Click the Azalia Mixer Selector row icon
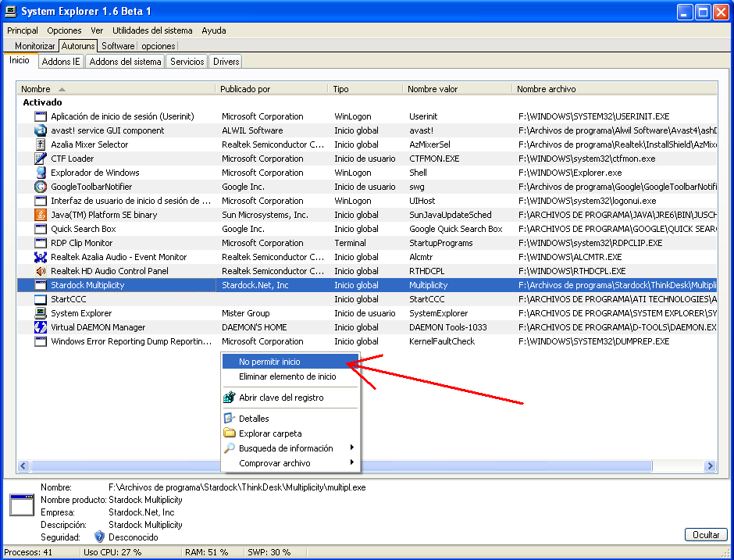 pos(41,144)
